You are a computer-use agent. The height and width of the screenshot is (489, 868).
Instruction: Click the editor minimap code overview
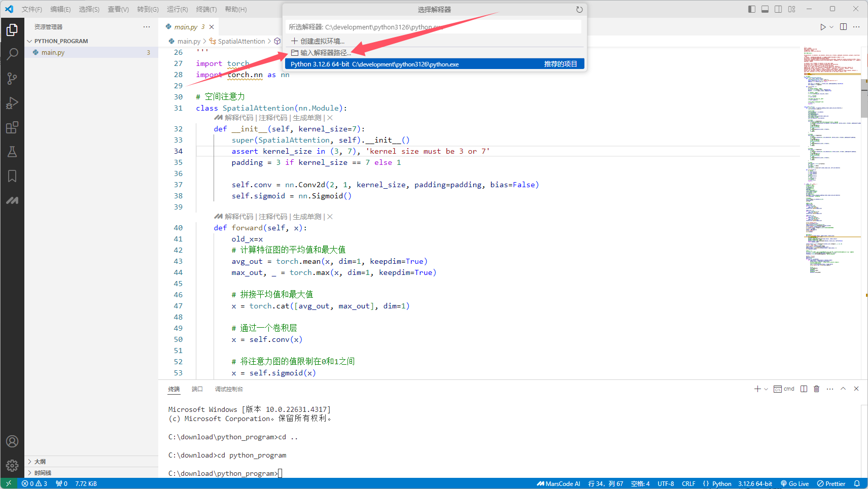pyautogui.click(x=832, y=160)
